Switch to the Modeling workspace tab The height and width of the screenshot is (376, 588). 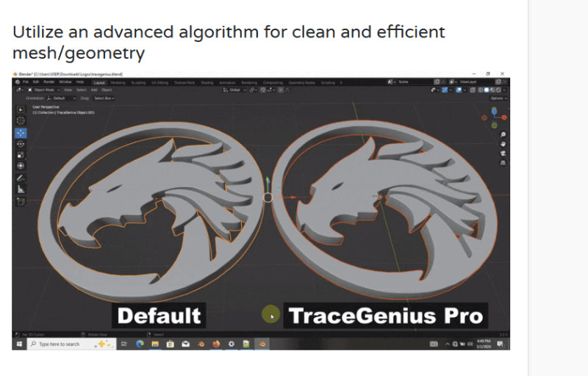(x=118, y=83)
